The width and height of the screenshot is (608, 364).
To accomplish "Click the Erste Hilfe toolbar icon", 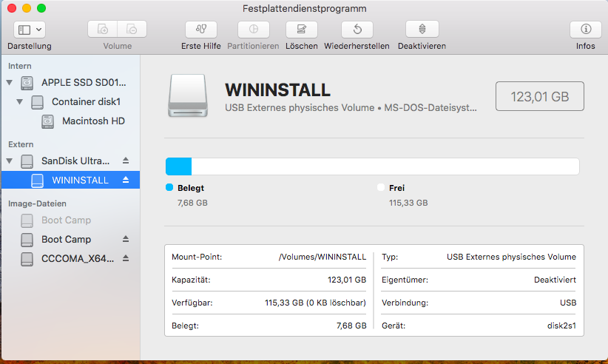I will (200, 30).
